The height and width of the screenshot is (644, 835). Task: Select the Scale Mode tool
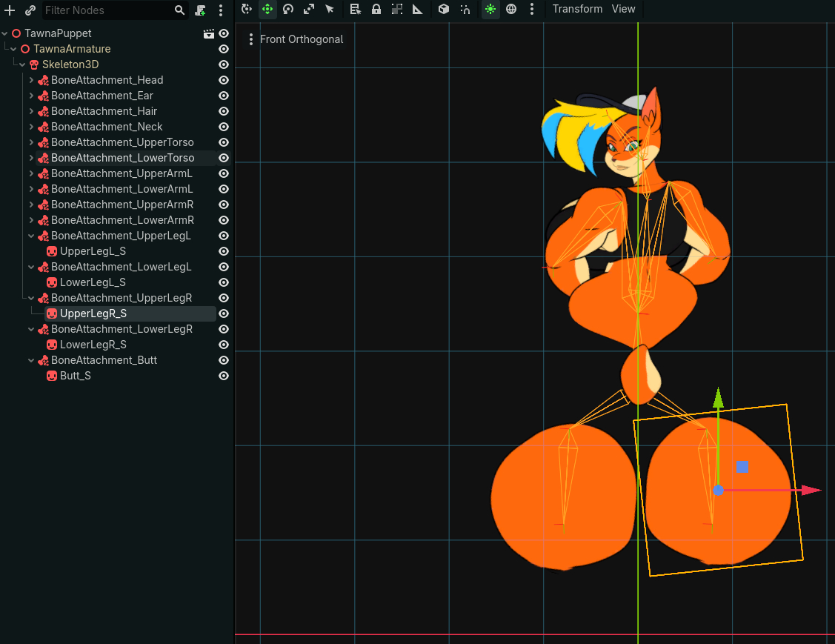309,10
